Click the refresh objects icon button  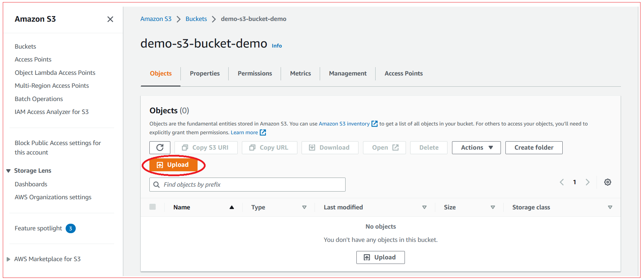tap(160, 148)
